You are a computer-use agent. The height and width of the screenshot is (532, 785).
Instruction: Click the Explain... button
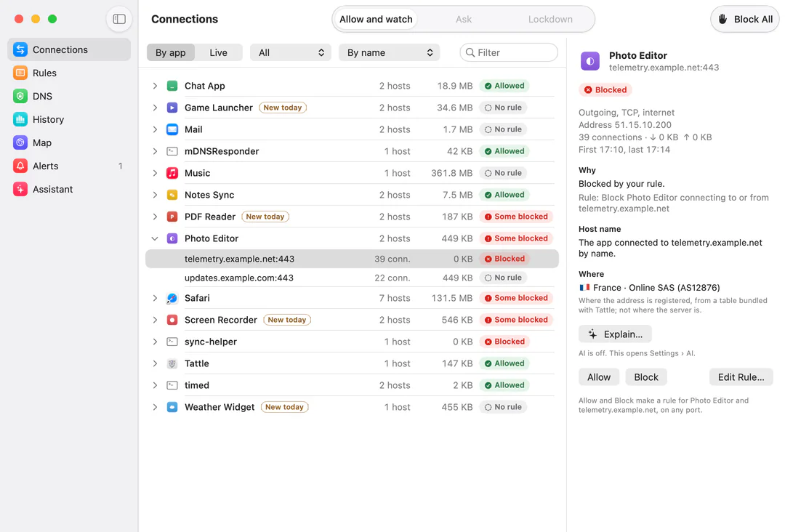click(x=616, y=334)
